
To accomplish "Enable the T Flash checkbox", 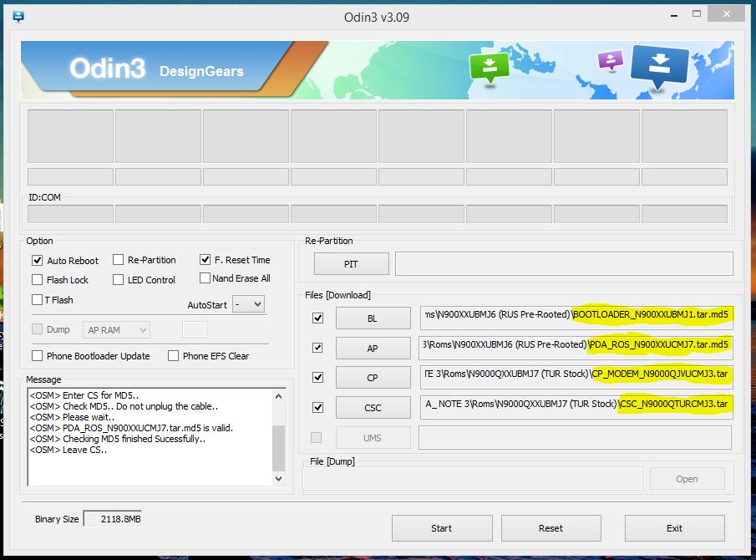I will (37, 299).
